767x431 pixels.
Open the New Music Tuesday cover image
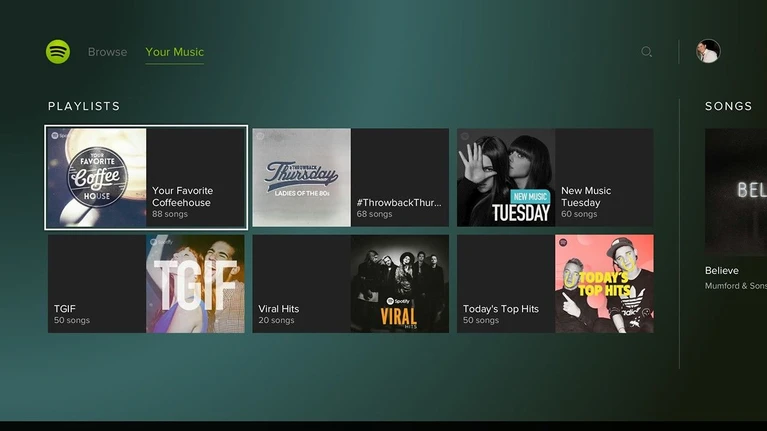pyautogui.click(x=506, y=178)
